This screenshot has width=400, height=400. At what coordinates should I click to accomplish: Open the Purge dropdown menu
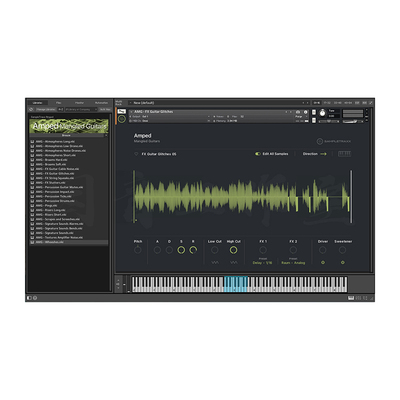[x=300, y=117]
